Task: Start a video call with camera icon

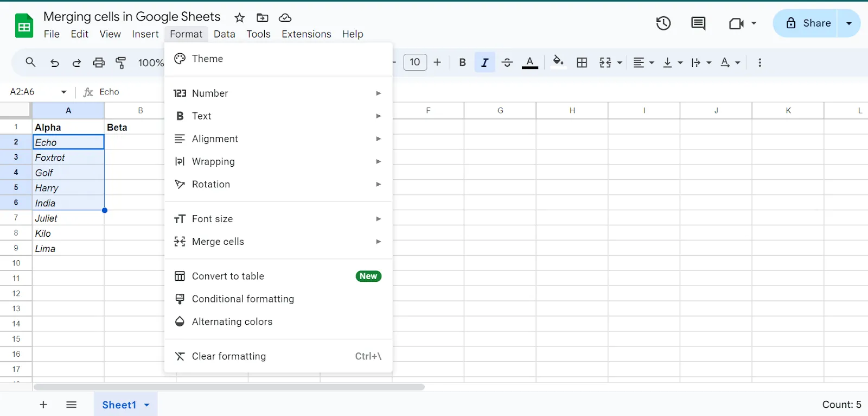Action: (x=736, y=23)
